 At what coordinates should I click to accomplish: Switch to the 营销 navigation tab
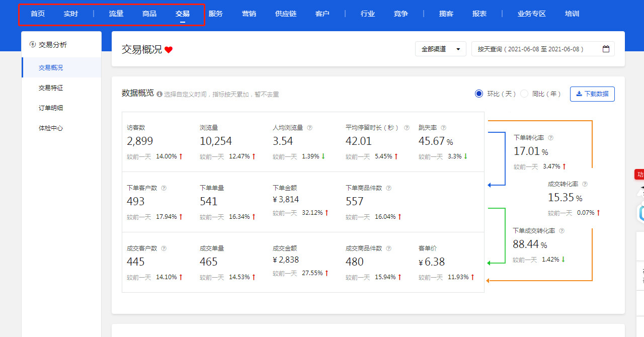[249, 14]
